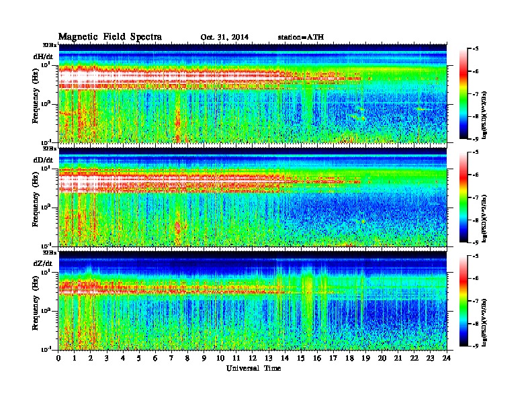Select the dH/dt panel color scale bar

463,94
